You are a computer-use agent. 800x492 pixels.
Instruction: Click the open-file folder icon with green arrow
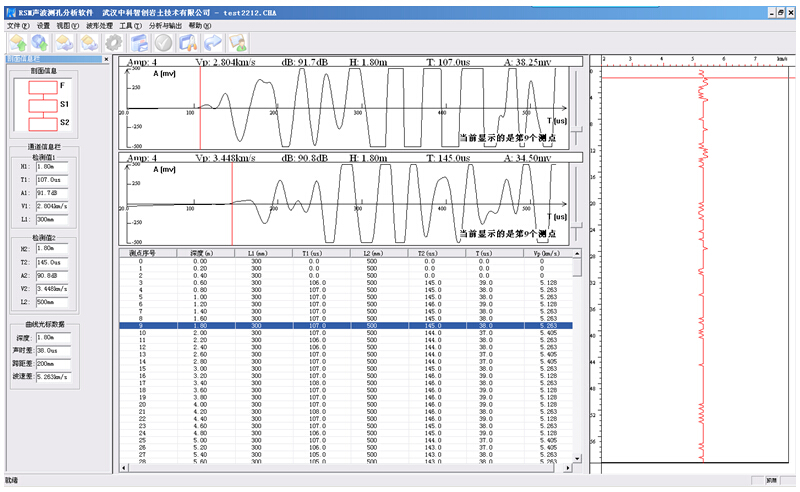[x=18, y=43]
